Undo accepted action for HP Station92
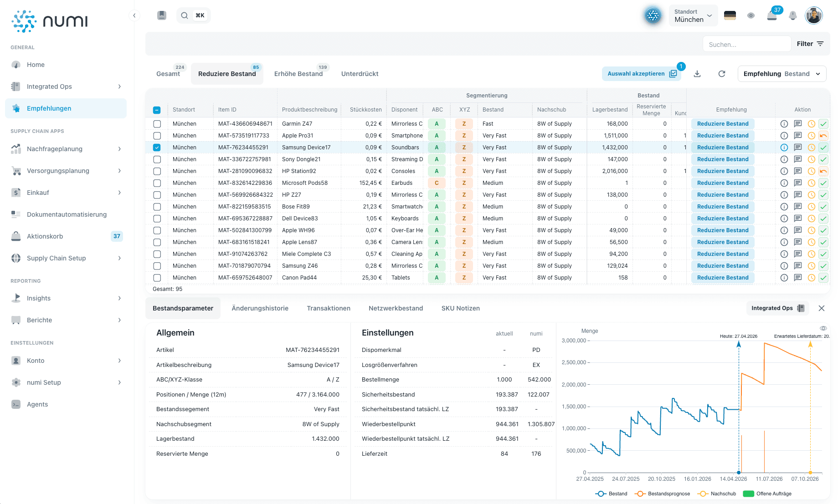Image resolution: width=838 pixels, height=504 pixels. pos(823,171)
